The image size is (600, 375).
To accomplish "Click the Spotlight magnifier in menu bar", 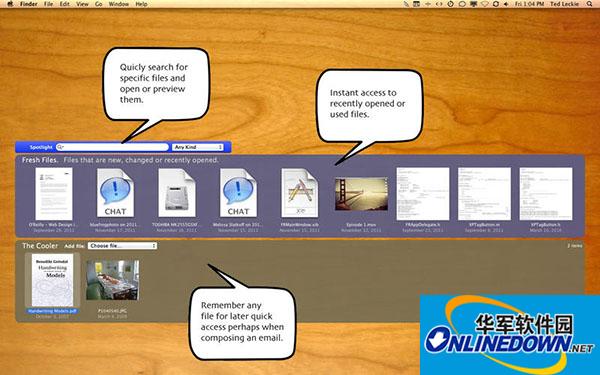I will (590, 4).
